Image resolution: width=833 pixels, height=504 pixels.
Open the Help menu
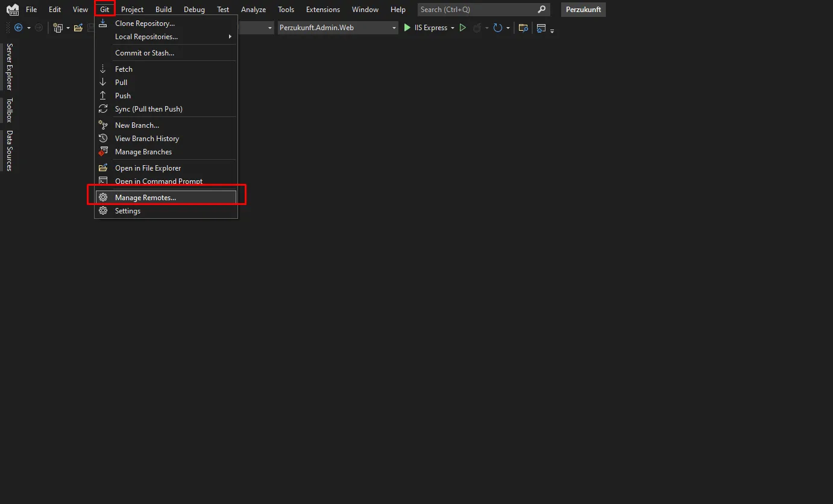point(398,10)
